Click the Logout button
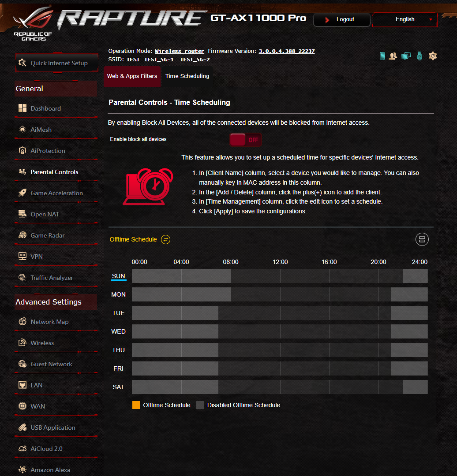The width and height of the screenshot is (457, 476). click(342, 19)
